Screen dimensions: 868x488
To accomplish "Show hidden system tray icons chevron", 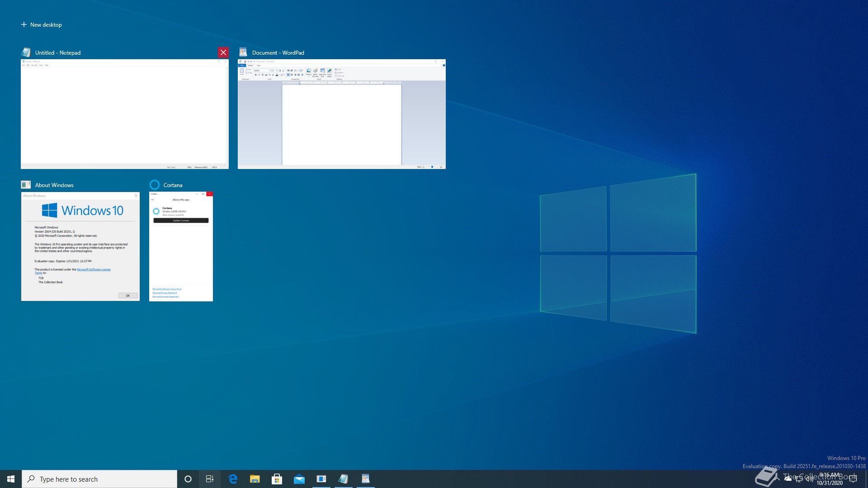I will [777, 479].
